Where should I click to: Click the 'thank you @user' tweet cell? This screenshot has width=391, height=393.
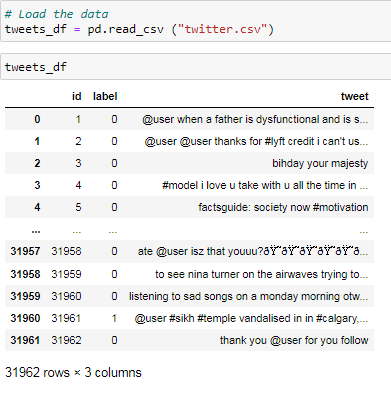pyautogui.click(x=294, y=340)
